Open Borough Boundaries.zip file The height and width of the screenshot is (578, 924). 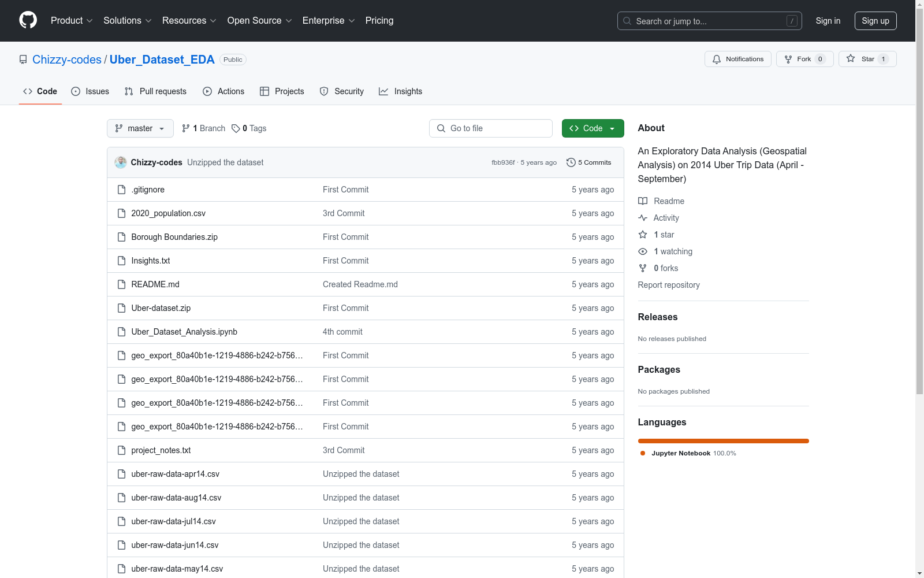[174, 237]
